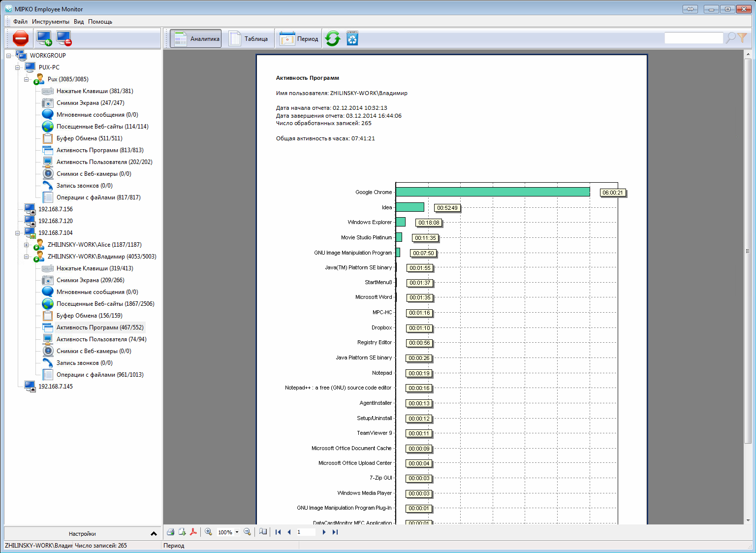Click the open book page layout icon
Image resolution: width=756 pixels, height=553 pixels.
(x=263, y=532)
